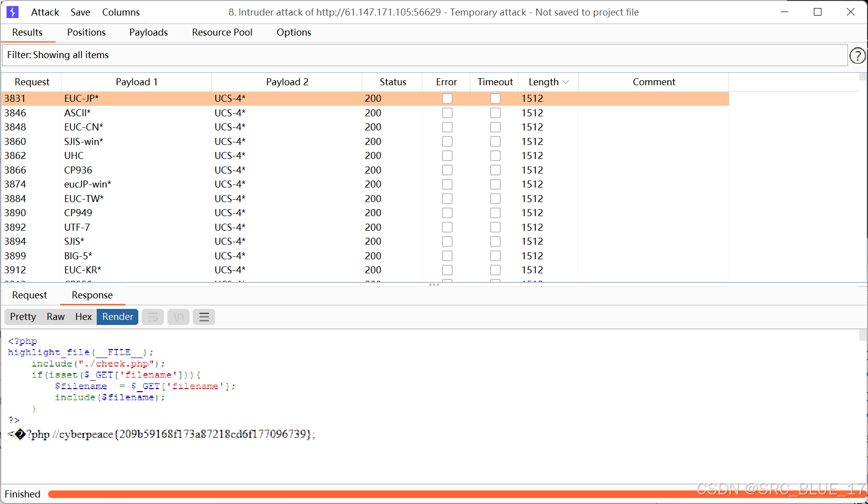Image resolution: width=868 pixels, height=504 pixels.
Task: Switch to the Resource Pool tab
Action: (x=222, y=33)
